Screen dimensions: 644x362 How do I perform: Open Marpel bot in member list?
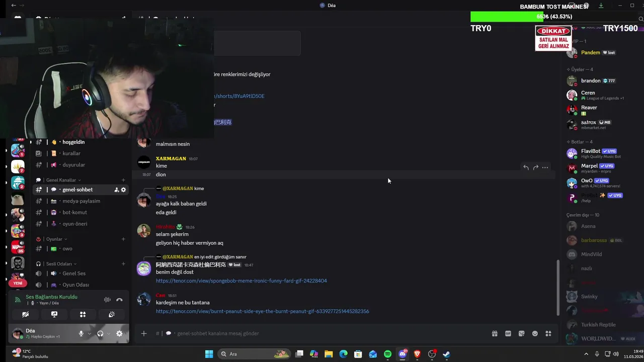click(602, 168)
